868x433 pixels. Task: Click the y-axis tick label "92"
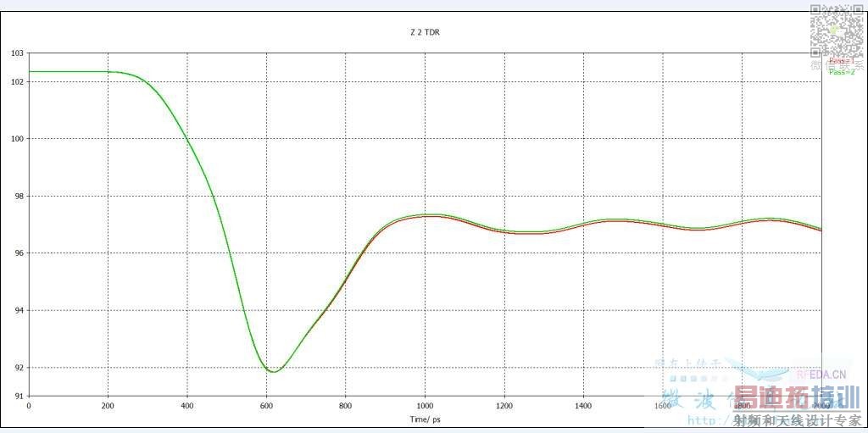[x=20, y=368]
